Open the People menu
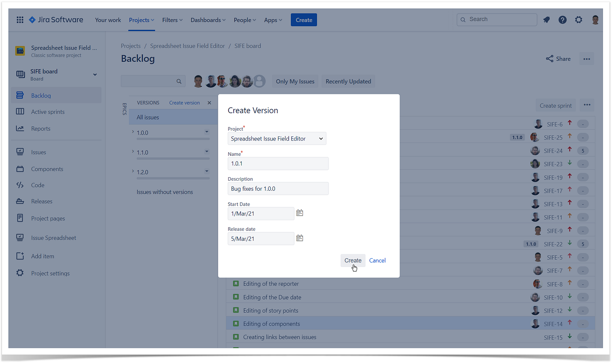614x364 pixels. tap(245, 20)
